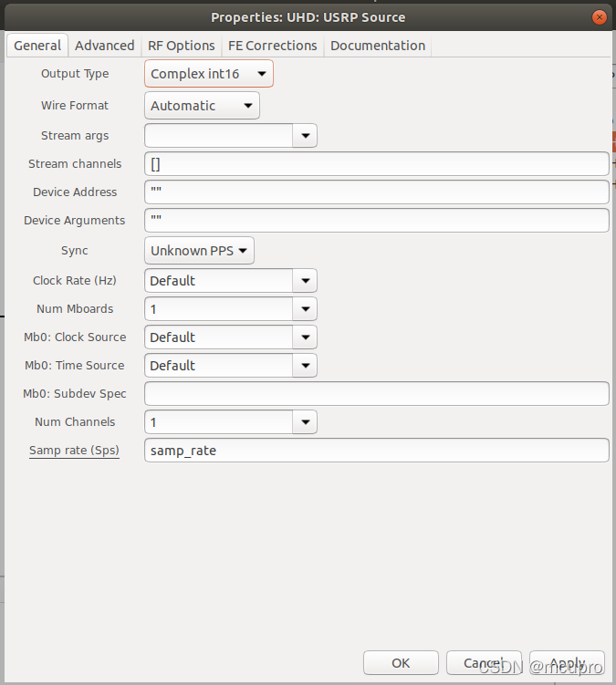This screenshot has width=616, height=685.
Task: Open the Wire Format dropdown
Action: pos(202,105)
